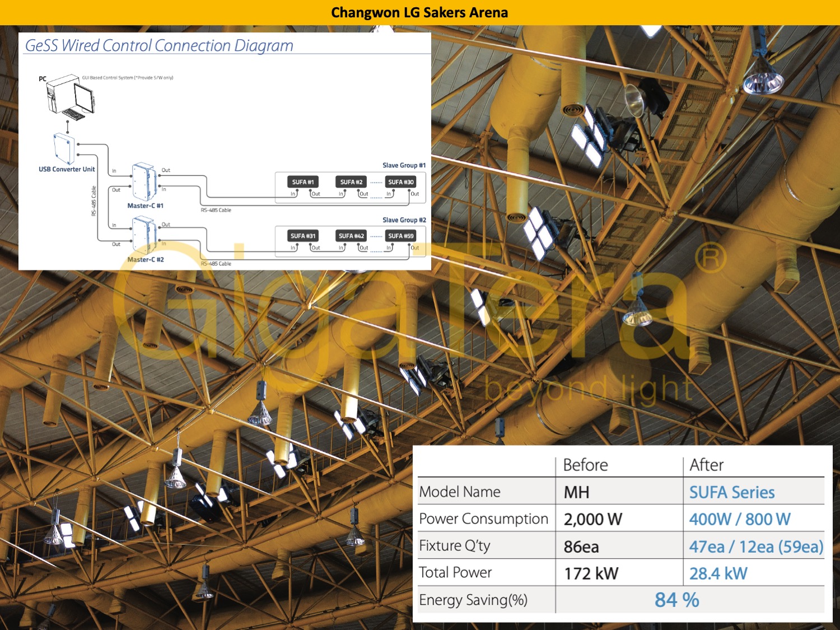Select the Master-C #2 controller icon
The image size is (840, 630).
pos(144,236)
